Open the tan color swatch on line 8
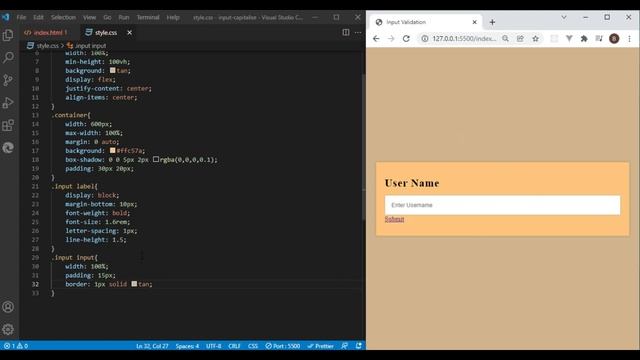Image resolution: width=640 pixels, height=360 pixels. 113,70
